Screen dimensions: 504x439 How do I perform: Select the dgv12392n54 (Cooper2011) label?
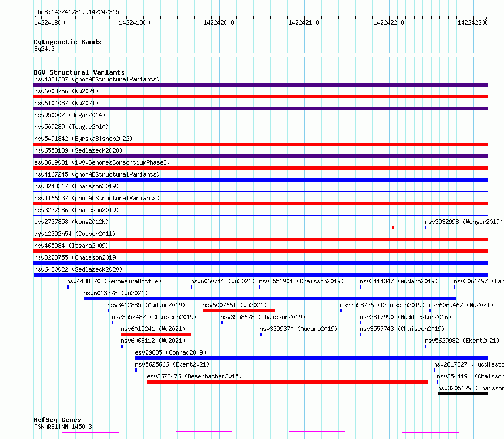click(x=75, y=234)
